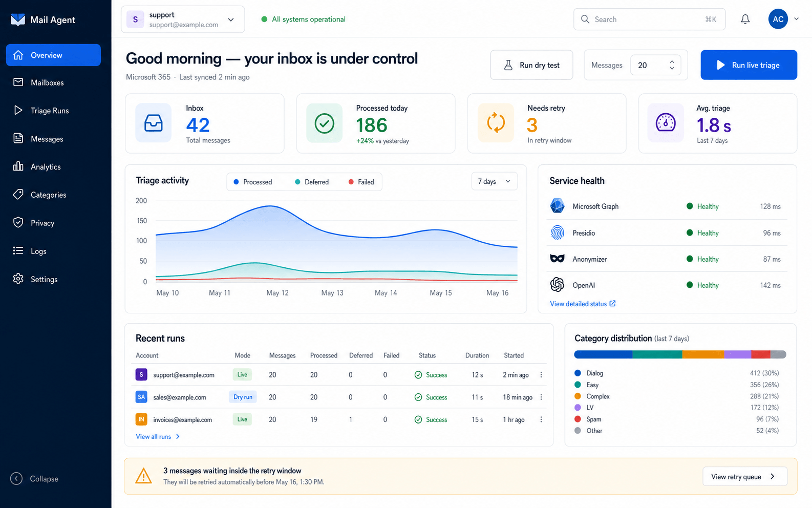Expand the 7 days range dropdown
The image size is (812, 508).
click(x=495, y=181)
